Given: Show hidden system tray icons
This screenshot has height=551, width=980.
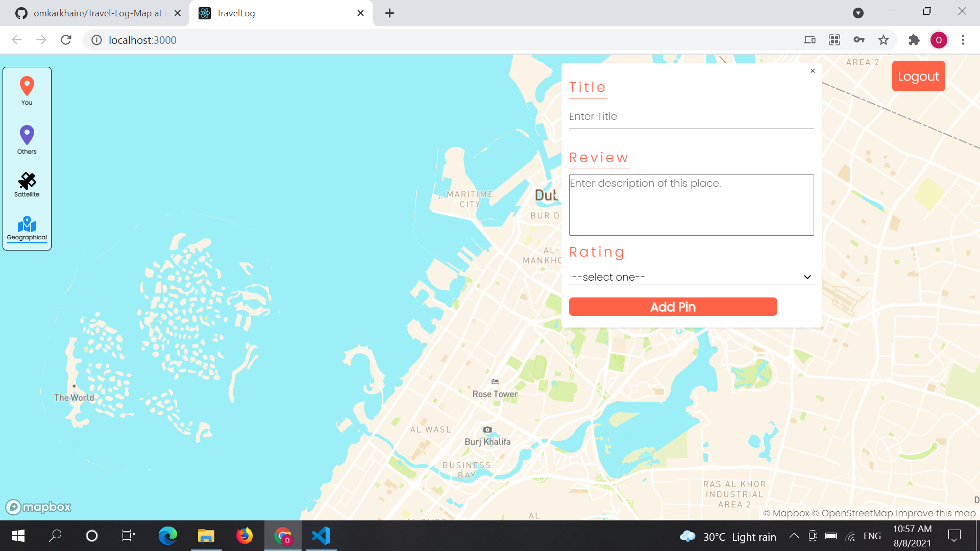Looking at the screenshot, I should pyautogui.click(x=794, y=536).
